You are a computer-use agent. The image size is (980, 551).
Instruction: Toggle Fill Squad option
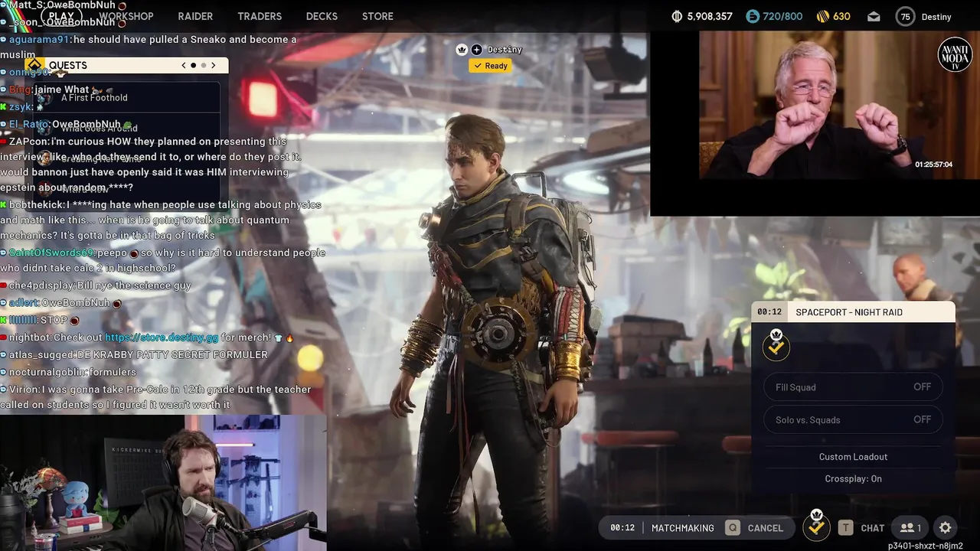coord(853,387)
